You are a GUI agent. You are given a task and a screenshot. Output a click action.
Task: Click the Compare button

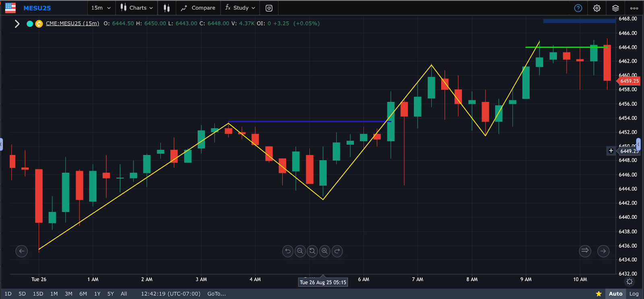coord(198,8)
